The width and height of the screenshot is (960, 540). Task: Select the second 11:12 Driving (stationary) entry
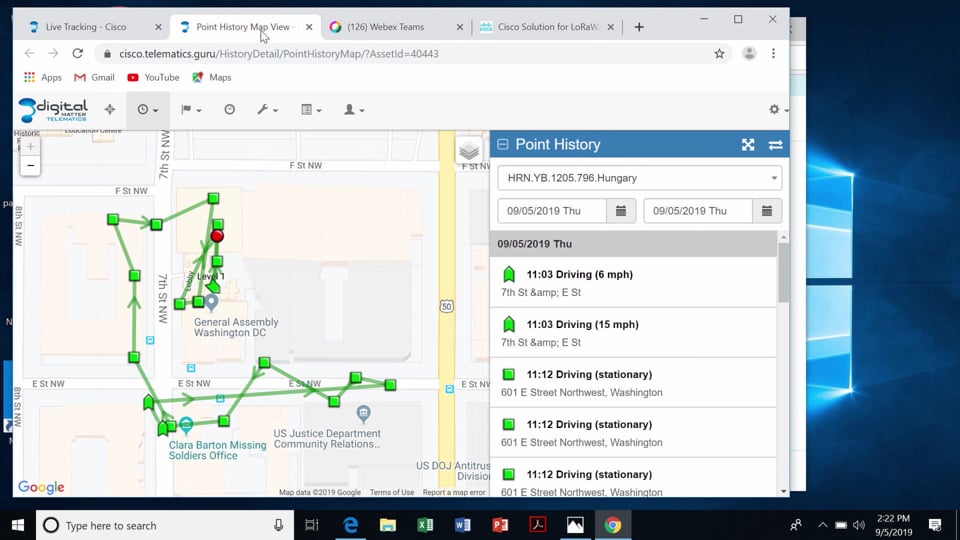tap(633, 433)
